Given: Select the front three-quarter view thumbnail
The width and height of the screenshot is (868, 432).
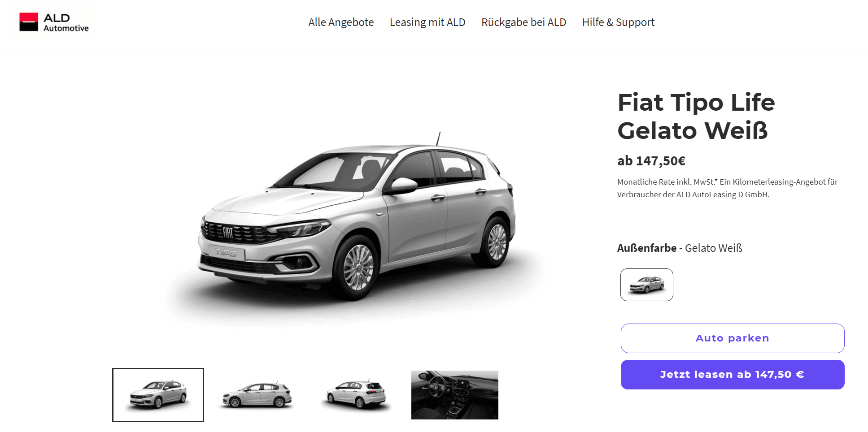Looking at the screenshot, I should pyautogui.click(x=158, y=395).
